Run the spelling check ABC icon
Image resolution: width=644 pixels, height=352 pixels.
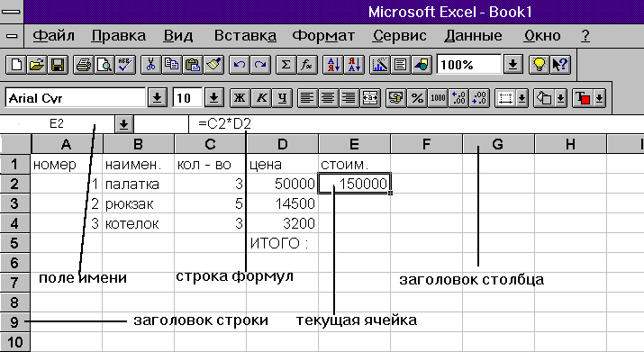pos(125,65)
